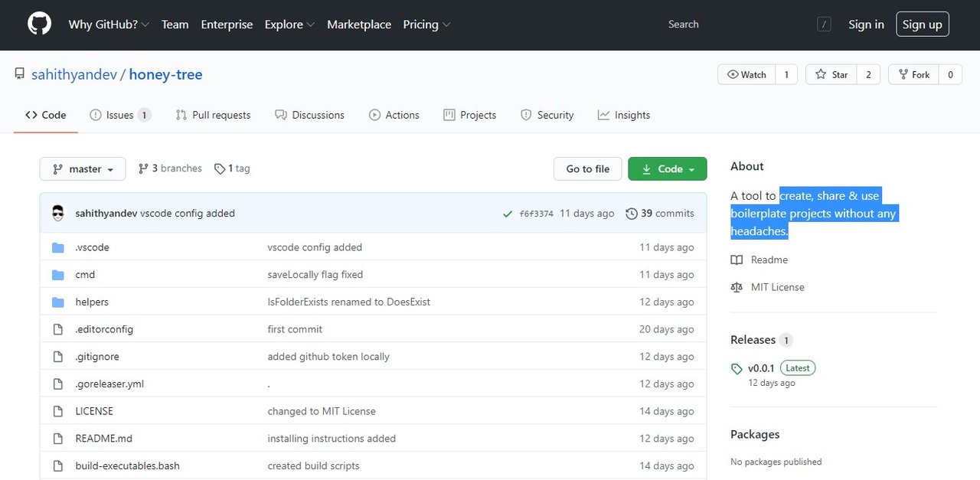
Task: Open the Actions tab
Action: [394, 115]
